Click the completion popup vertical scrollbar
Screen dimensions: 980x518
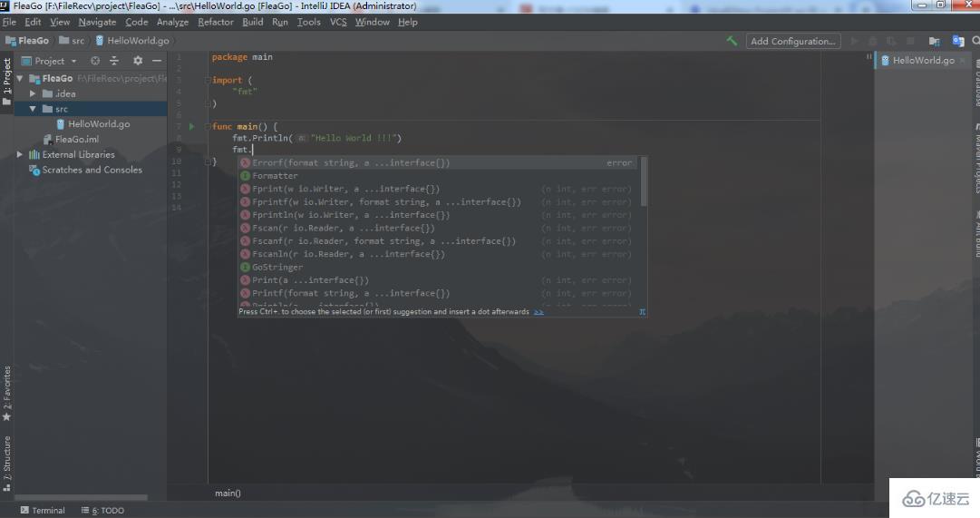[x=644, y=181]
